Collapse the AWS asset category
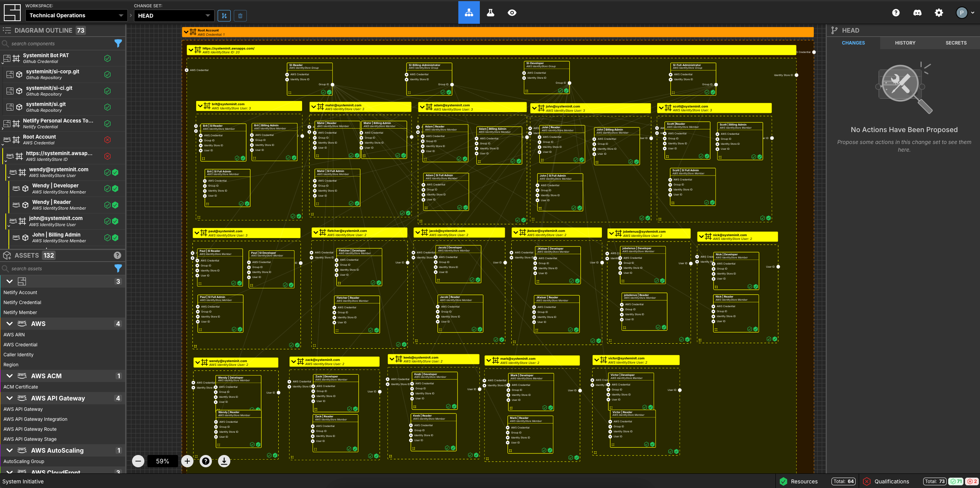This screenshot has height=488, width=980. pos(10,324)
